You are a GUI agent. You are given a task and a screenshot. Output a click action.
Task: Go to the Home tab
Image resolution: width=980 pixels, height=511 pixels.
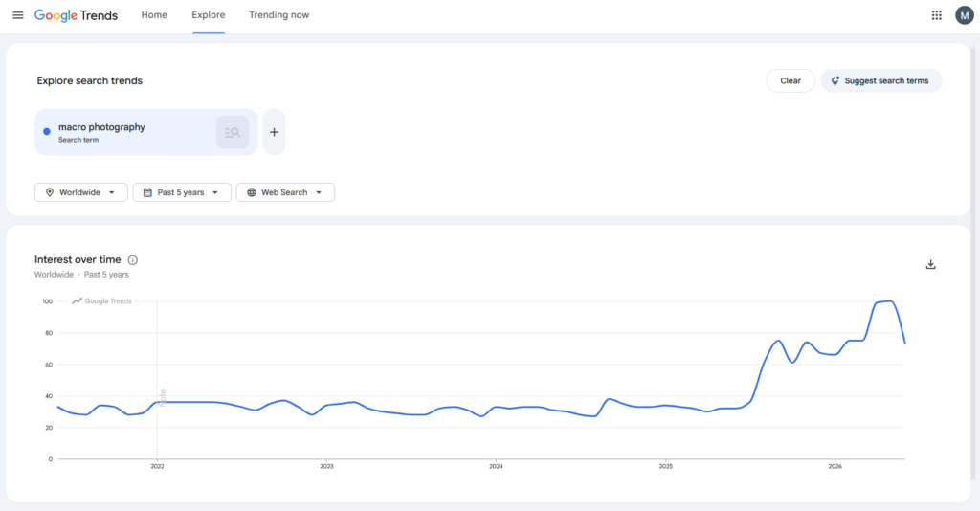(x=154, y=15)
